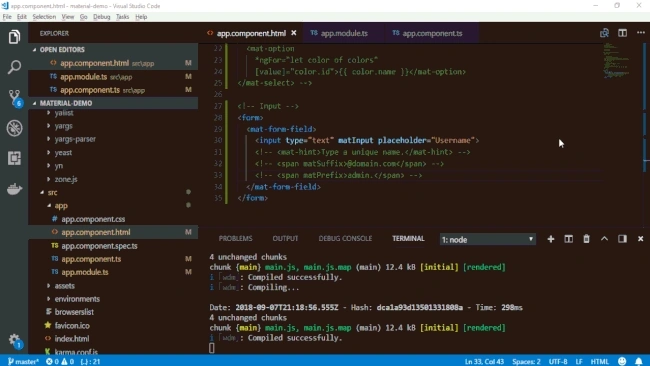Open the Debug view in activity bar

point(14,128)
